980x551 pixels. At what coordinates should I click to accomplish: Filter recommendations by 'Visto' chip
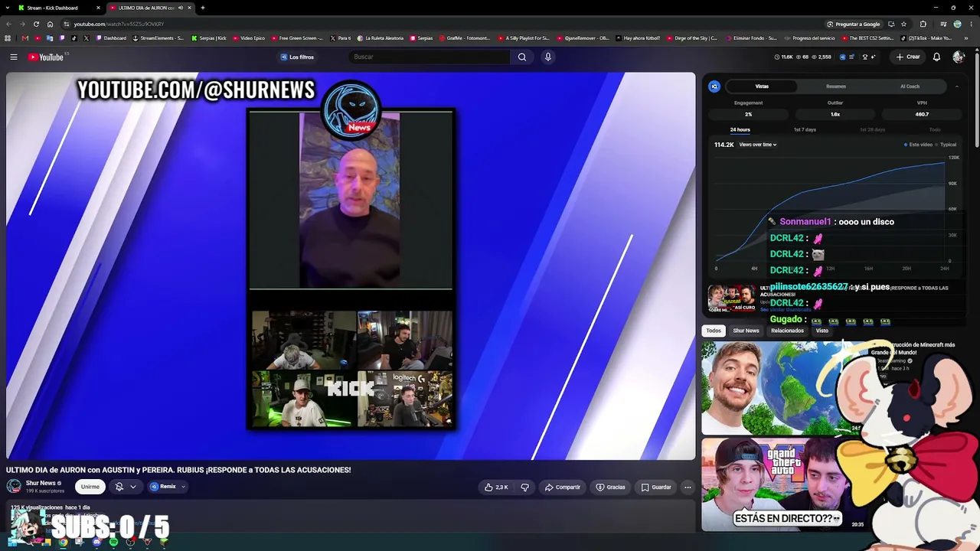click(x=822, y=331)
